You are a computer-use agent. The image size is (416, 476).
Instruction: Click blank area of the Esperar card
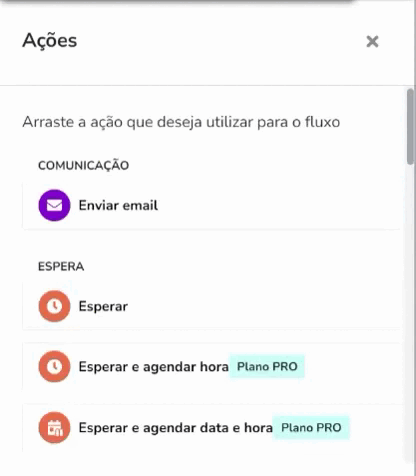click(263, 306)
